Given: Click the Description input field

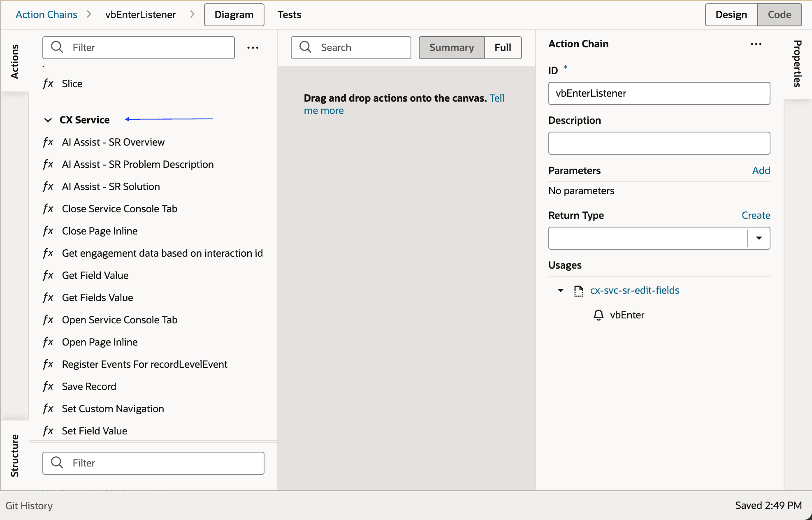Looking at the screenshot, I should click(659, 143).
